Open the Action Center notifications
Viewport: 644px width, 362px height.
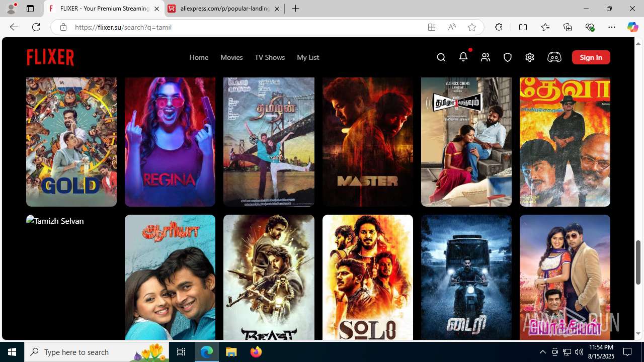click(628, 352)
